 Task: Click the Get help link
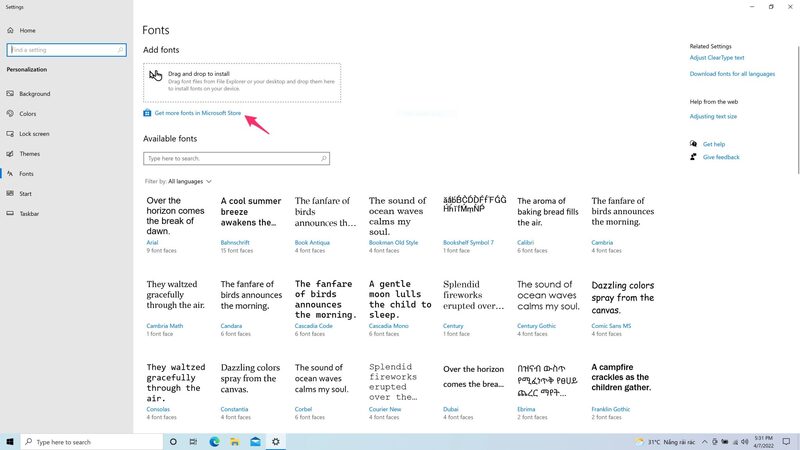pyautogui.click(x=714, y=144)
